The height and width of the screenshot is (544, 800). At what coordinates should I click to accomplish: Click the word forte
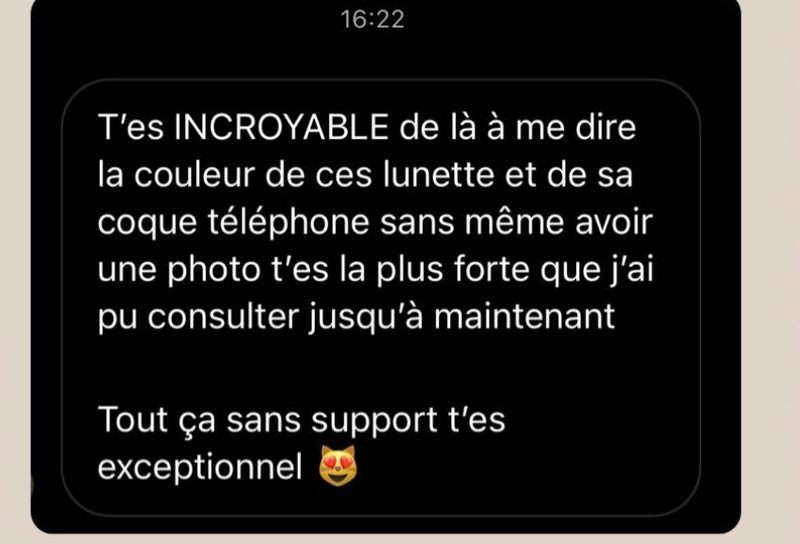[492, 269]
